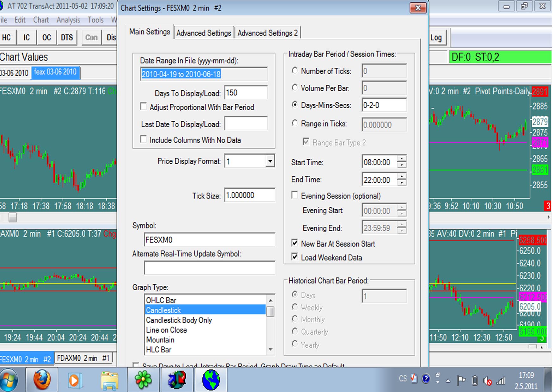Open the Analysis menu
The width and height of the screenshot is (553, 392).
pos(68,20)
